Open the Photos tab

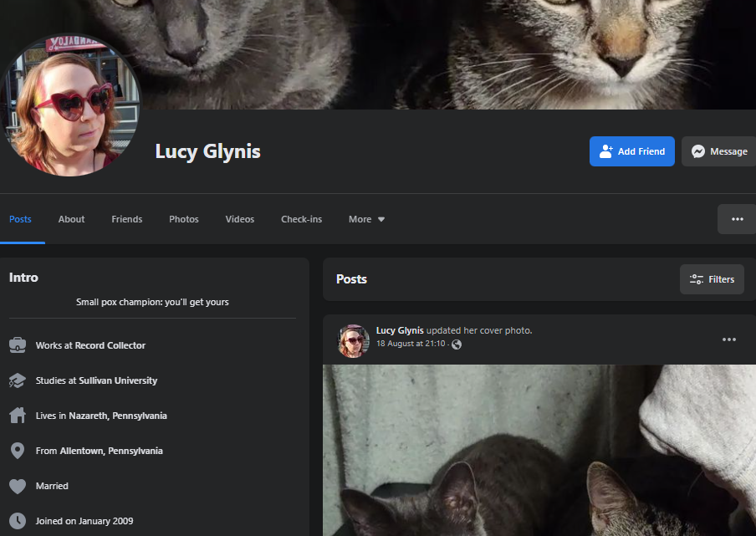click(184, 219)
